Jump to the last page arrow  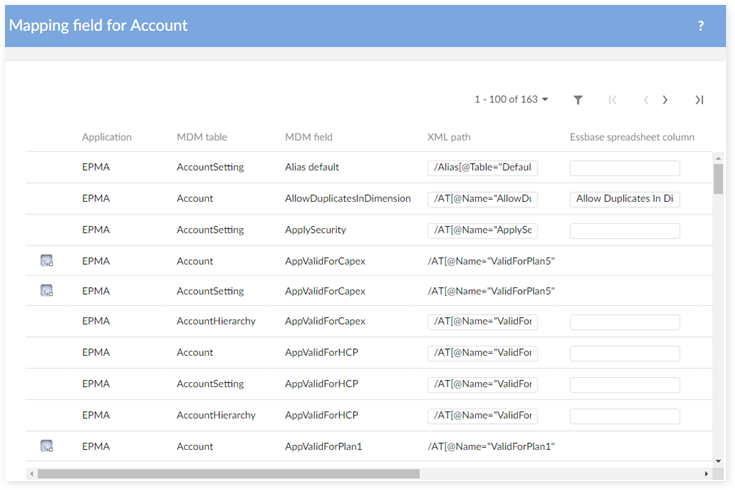[699, 100]
